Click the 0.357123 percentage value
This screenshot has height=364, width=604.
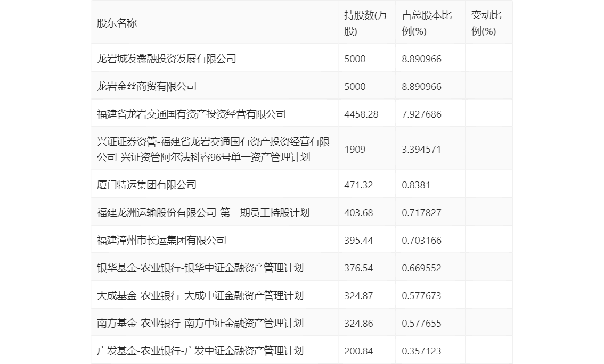pyautogui.click(x=421, y=351)
